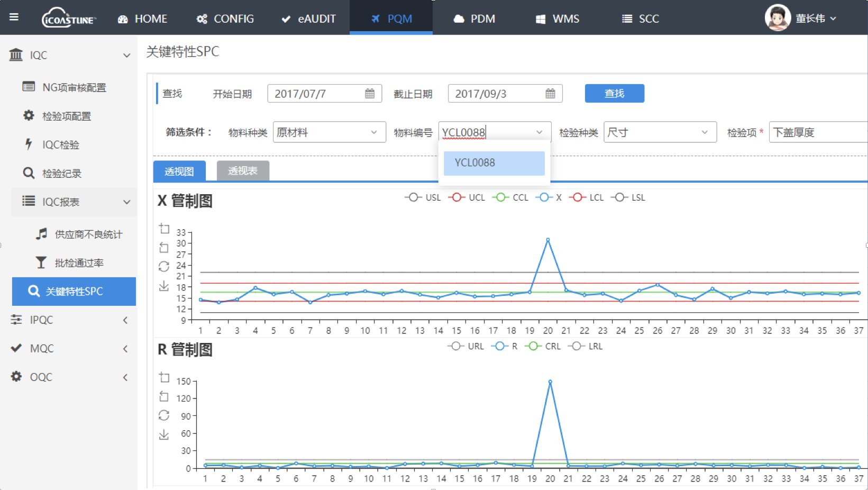The width and height of the screenshot is (868, 490).
Task: Open the eAUDIT top menu
Action: 309,19
